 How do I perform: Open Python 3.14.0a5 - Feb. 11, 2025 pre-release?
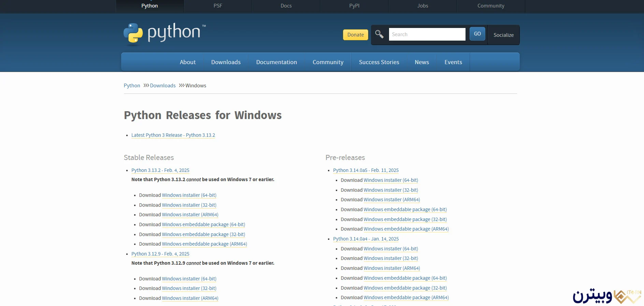coord(366,170)
